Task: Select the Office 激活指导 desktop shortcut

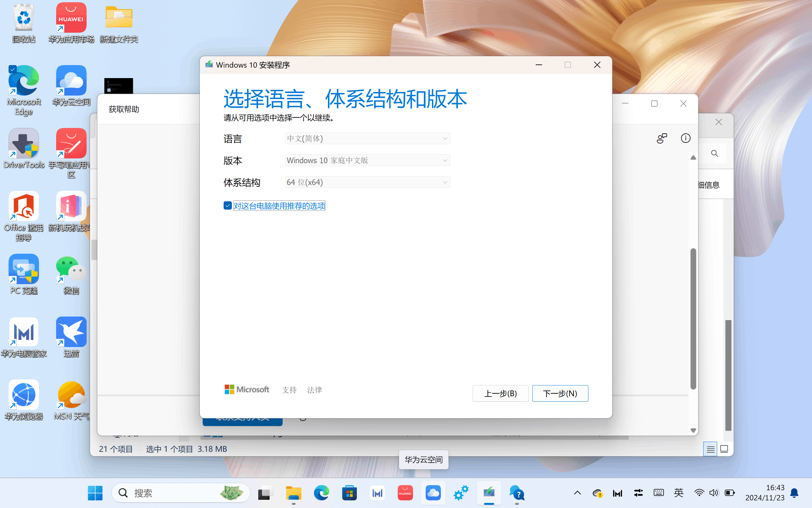Action: pos(24,216)
